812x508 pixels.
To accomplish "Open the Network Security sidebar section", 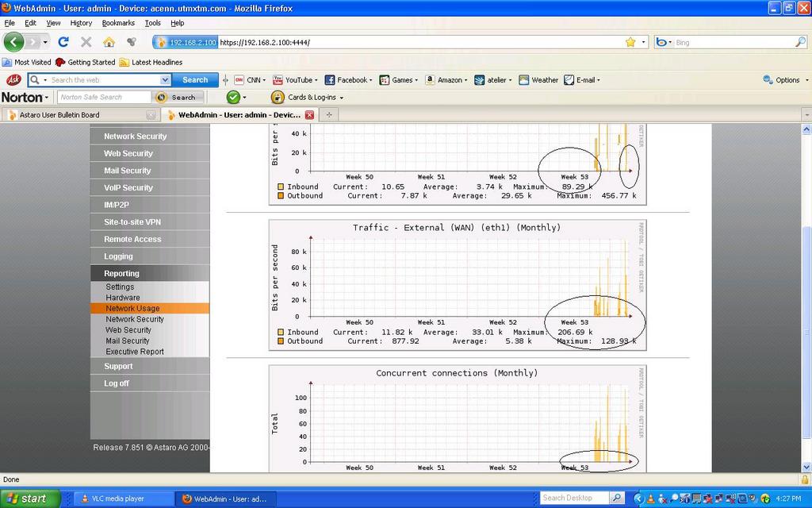I will coord(136,137).
